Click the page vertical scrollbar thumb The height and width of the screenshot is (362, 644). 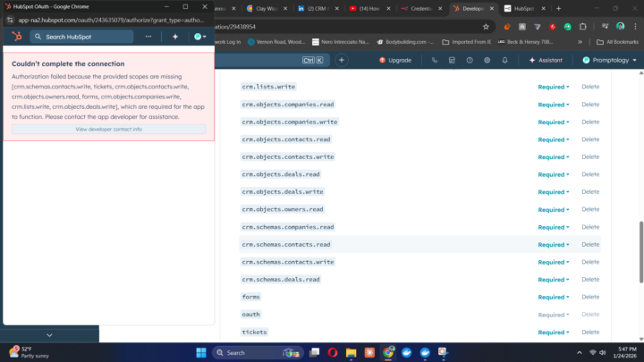(x=640, y=252)
